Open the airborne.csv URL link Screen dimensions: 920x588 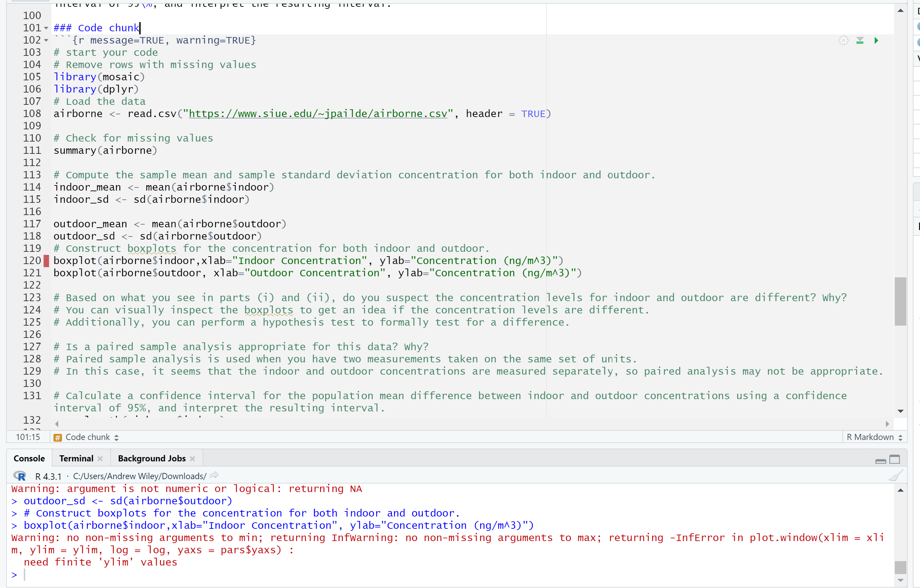click(x=318, y=114)
